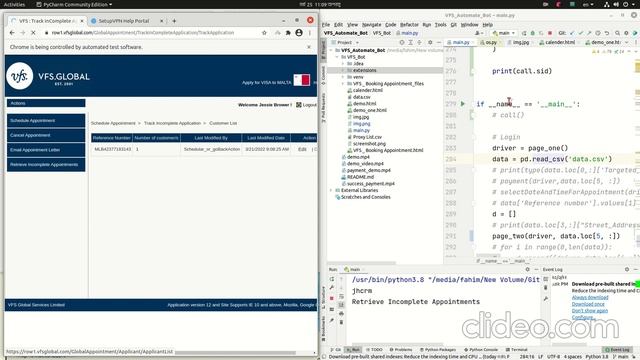This screenshot has width=640, height=360.
Task: Show the hidden editor tabs dropdown
Action: click(x=627, y=42)
